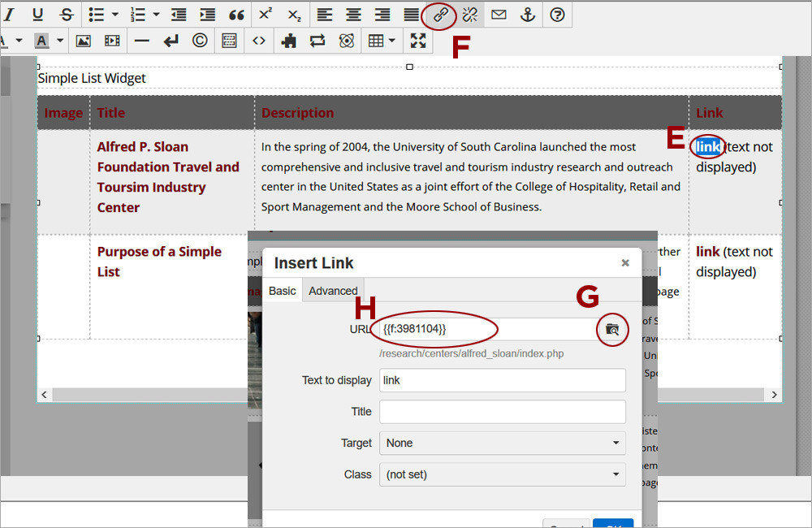Switch to the Basic tab
The width and height of the screenshot is (812, 528).
point(283,291)
